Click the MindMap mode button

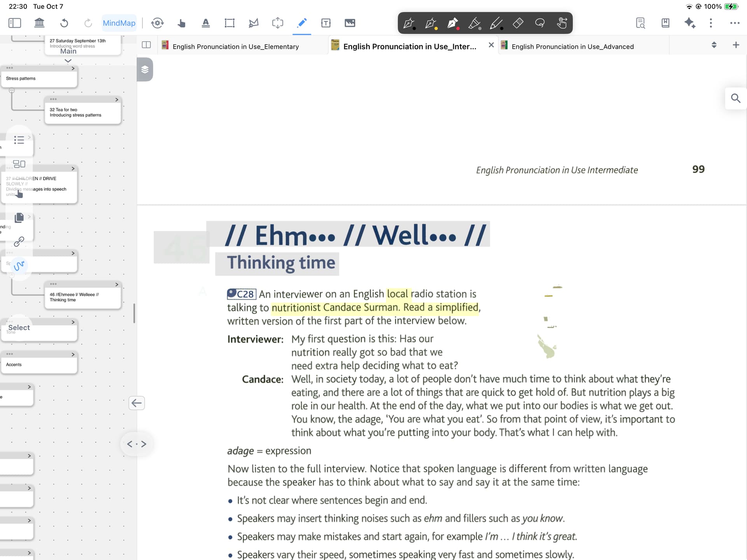coord(119,23)
